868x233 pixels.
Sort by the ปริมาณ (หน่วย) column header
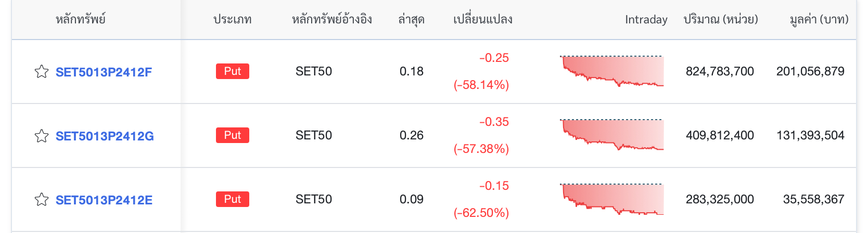[x=721, y=20]
